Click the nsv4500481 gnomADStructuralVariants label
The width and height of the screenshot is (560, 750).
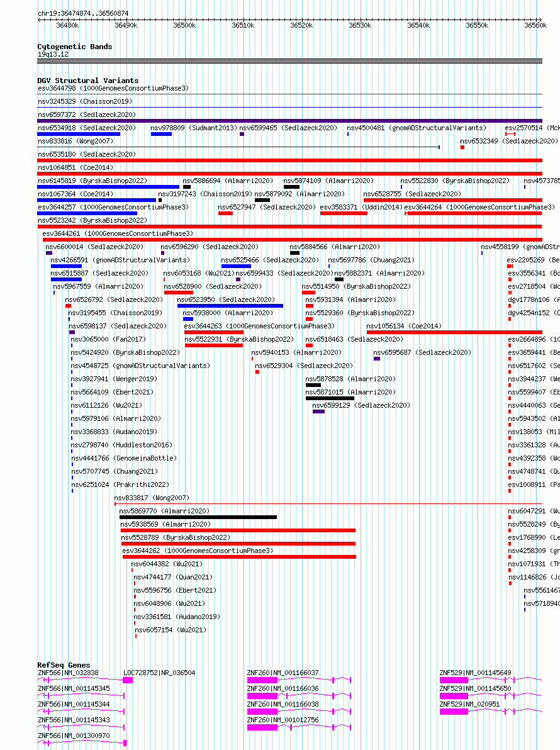417,128
